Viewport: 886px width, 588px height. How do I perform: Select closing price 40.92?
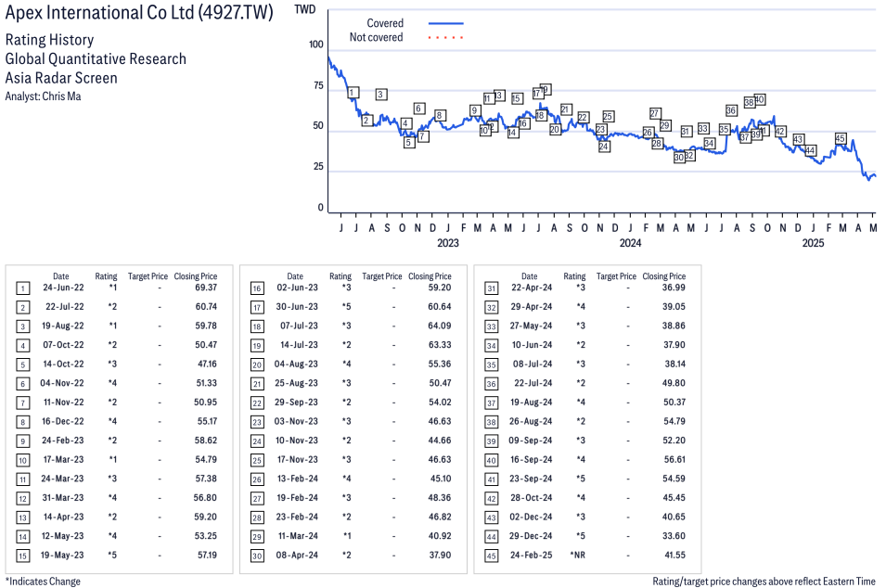tap(440, 536)
